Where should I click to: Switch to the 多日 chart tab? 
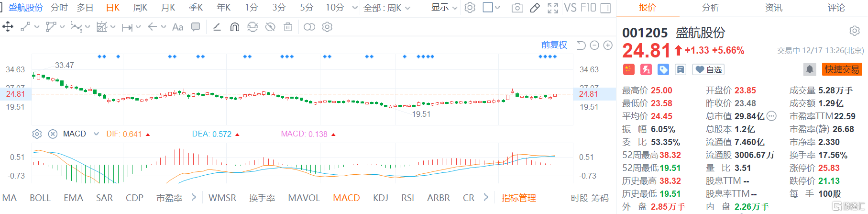tap(85, 8)
